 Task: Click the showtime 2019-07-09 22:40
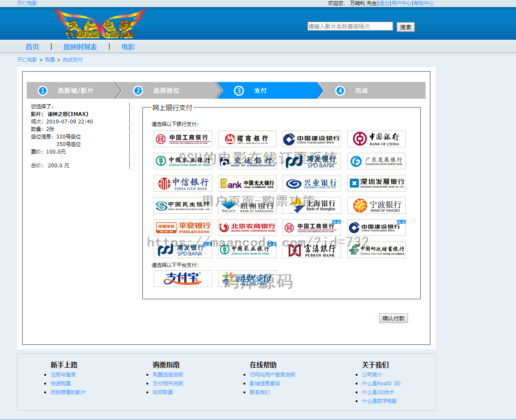pos(69,122)
